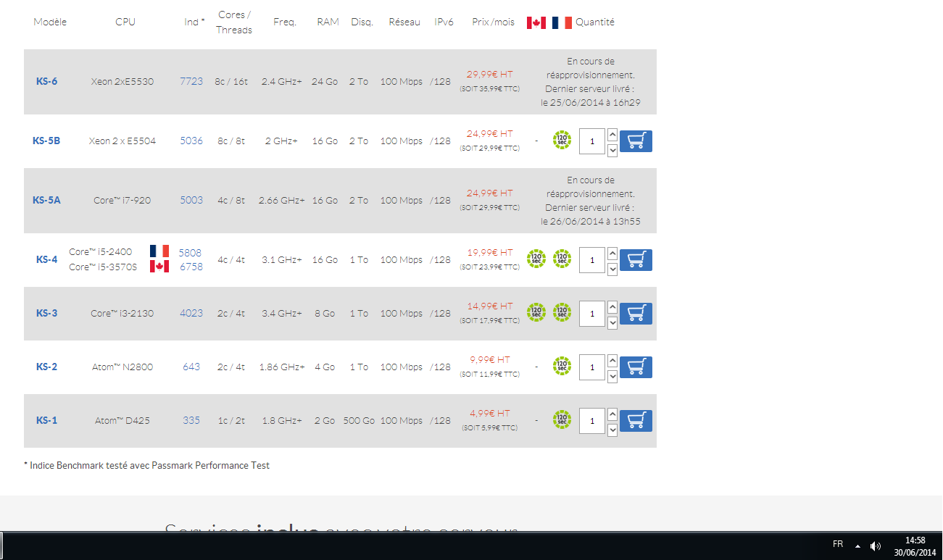Click the 120 sec badge in KS-2 row
943x560 pixels.
562,367
